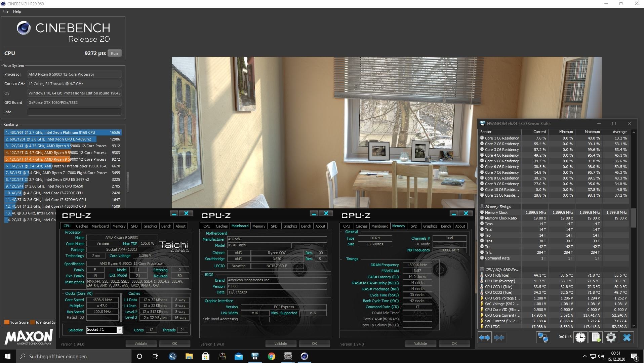Open Task View on taskbar
Viewport: 644px width, 363px height.
155,356
